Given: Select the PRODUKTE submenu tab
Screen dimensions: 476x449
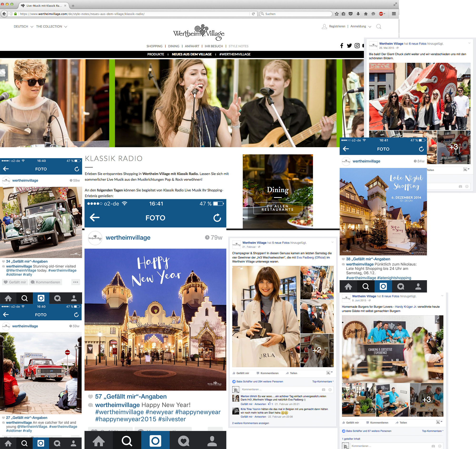Looking at the screenshot, I should point(155,54).
